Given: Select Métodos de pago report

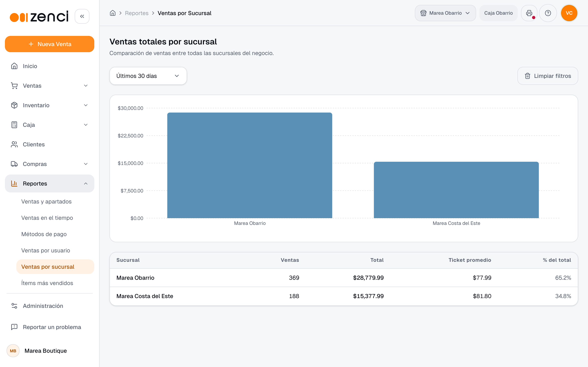Looking at the screenshot, I should [44, 234].
